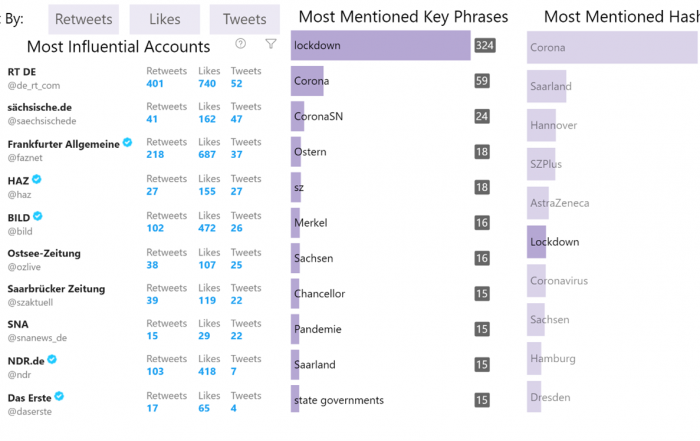Select the Merkel key phrase bar

(296, 223)
